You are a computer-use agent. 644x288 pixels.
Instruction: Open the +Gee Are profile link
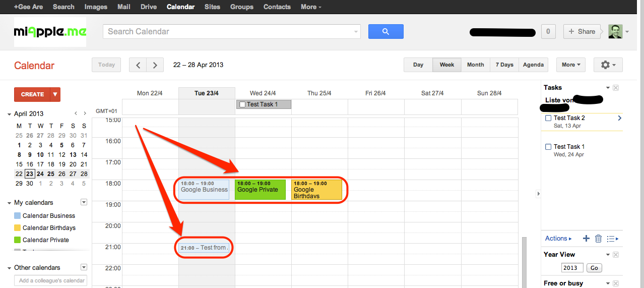coord(28,7)
